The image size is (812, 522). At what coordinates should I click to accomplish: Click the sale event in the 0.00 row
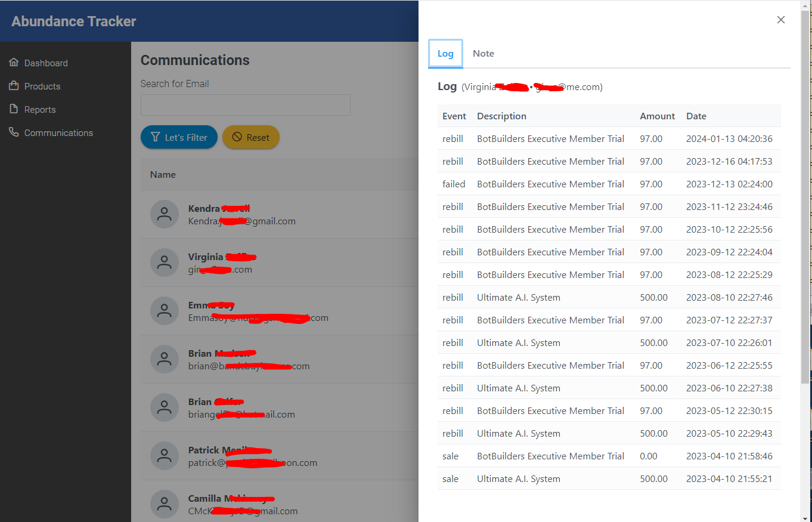coord(451,456)
